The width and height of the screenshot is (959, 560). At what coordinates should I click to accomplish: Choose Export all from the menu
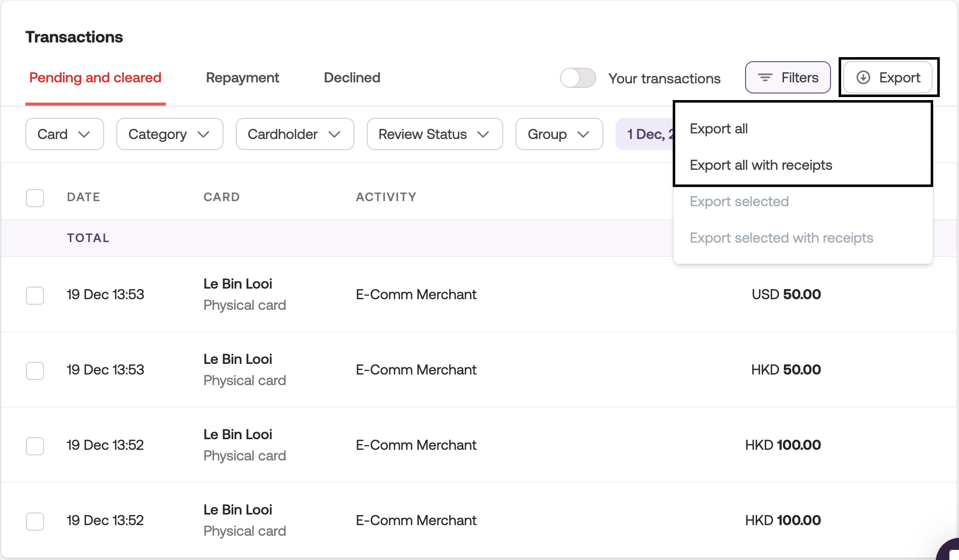point(719,129)
